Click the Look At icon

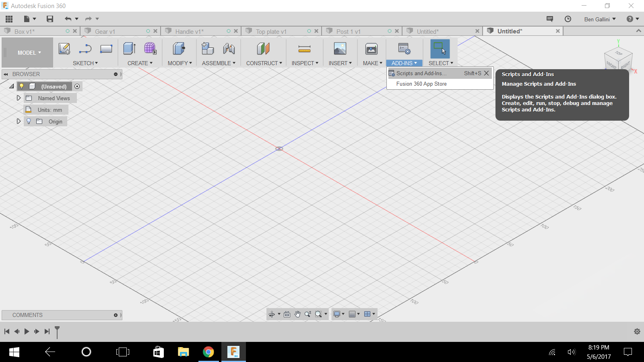(287, 314)
